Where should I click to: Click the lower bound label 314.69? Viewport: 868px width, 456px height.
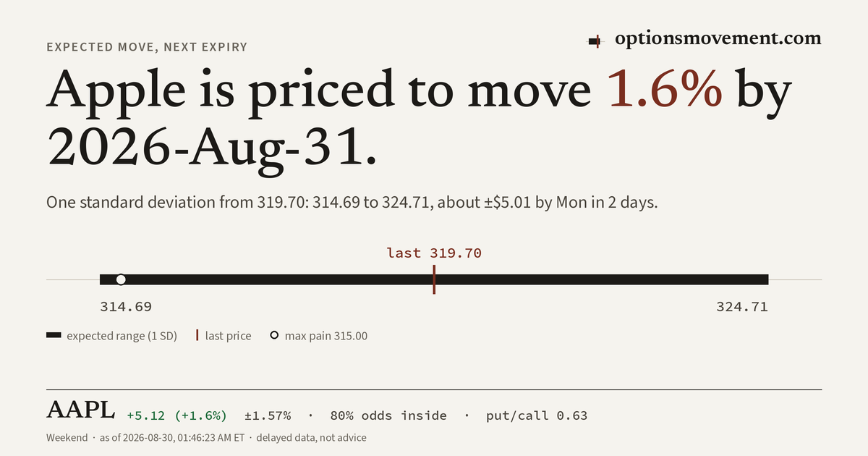126,307
